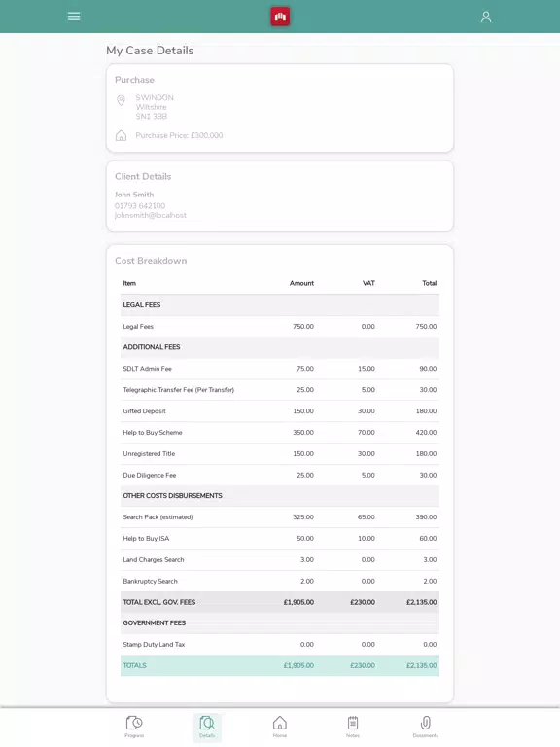Click the SDLT Admin Fee row label
The image size is (560, 747).
tap(147, 369)
